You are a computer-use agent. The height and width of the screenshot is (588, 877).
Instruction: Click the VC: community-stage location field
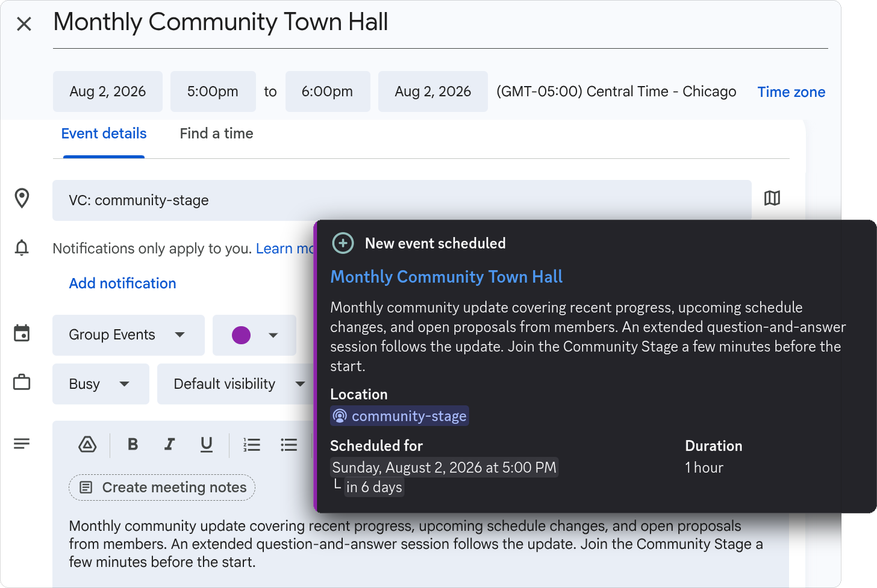coord(402,200)
